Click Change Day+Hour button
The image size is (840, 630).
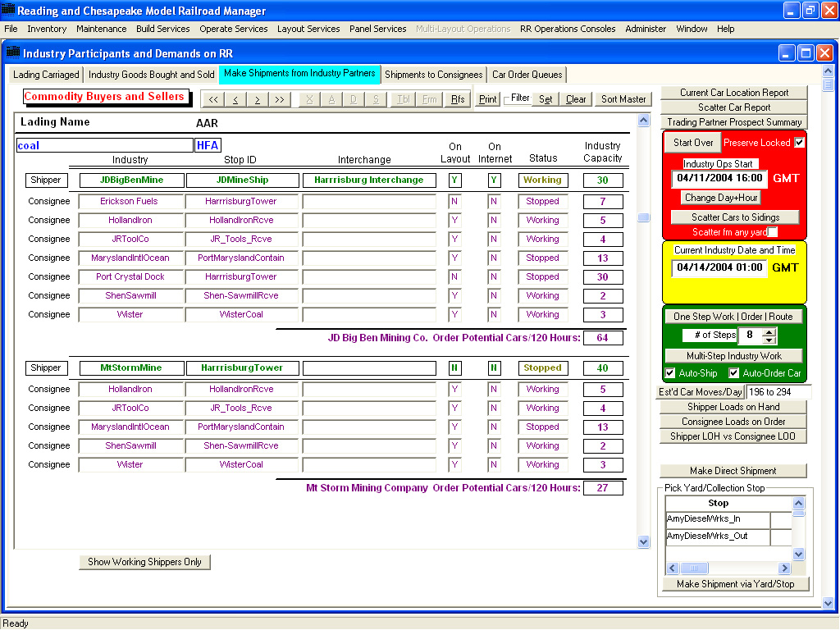coord(721,198)
